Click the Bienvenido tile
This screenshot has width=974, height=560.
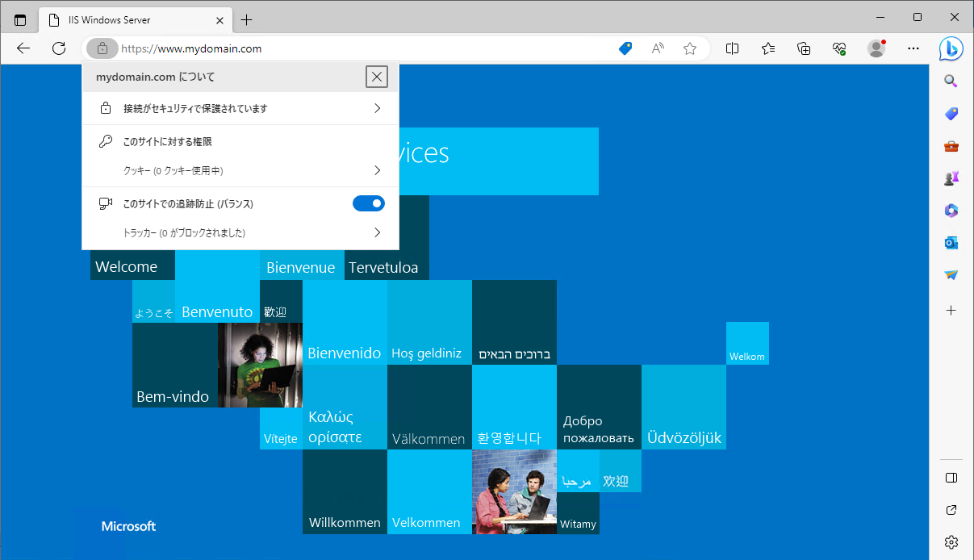(x=345, y=323)
